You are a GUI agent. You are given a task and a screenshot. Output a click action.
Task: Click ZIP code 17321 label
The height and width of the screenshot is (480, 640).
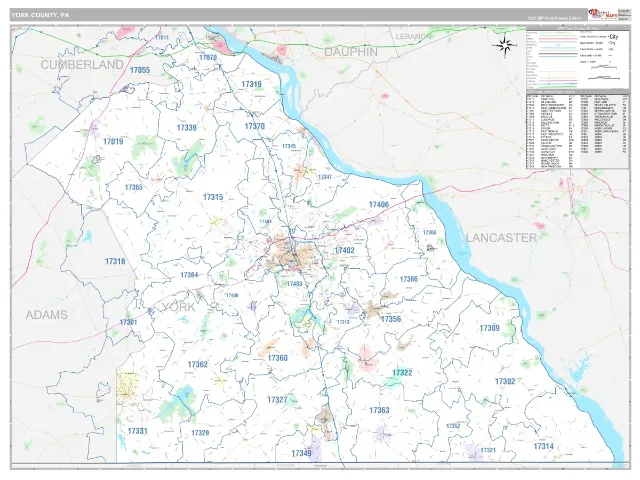[488, 450]
